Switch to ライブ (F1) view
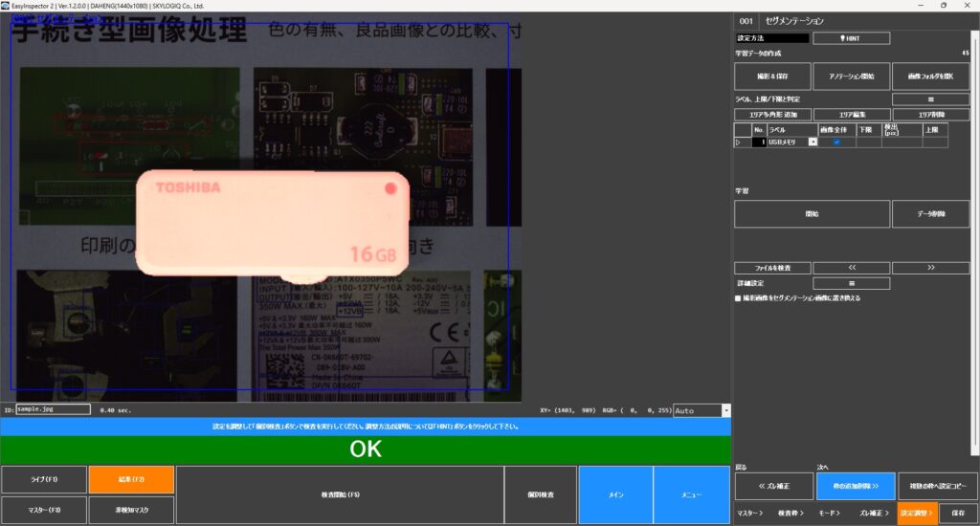This screenshot has width=980, height=526. pyautogui.click(x=44, y=480)
